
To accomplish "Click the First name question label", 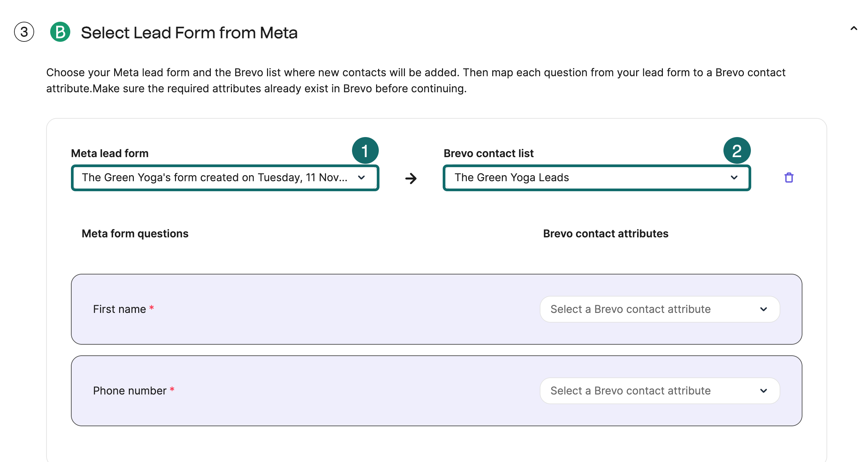I will 119,309.
